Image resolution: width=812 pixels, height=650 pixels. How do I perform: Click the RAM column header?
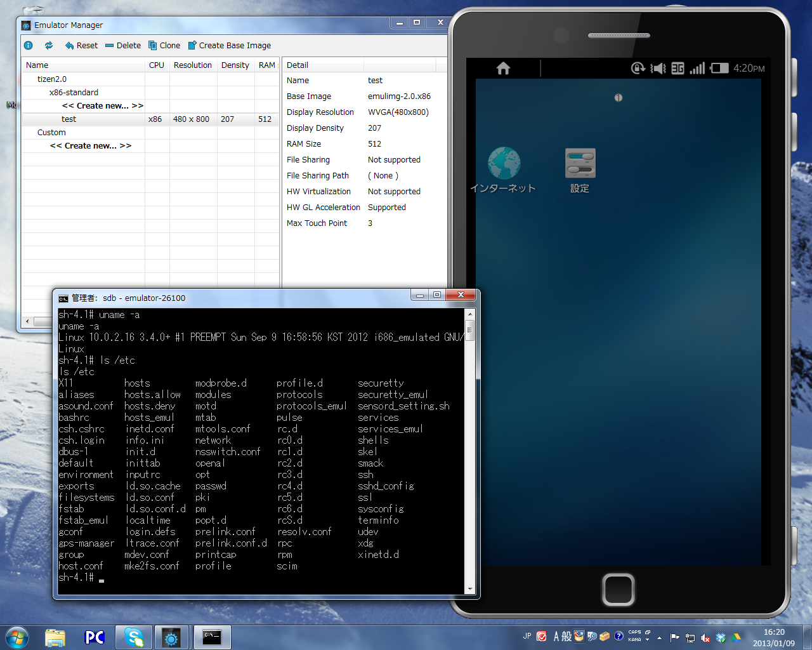267,65
